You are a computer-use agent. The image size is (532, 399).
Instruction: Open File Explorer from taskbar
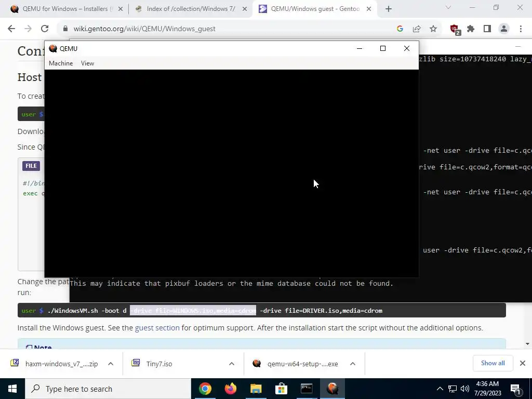256,389
